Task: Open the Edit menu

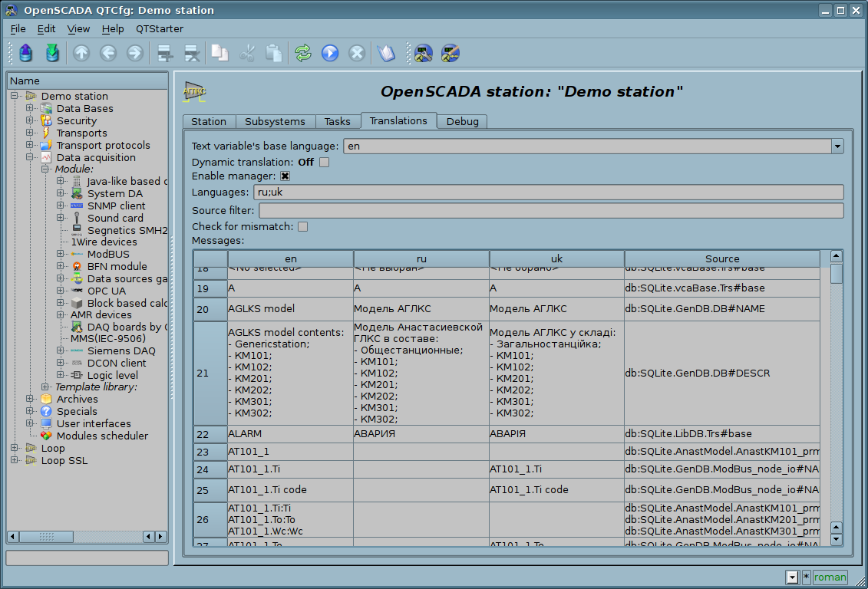Action: pyautogui.click(x=46, y=28)
